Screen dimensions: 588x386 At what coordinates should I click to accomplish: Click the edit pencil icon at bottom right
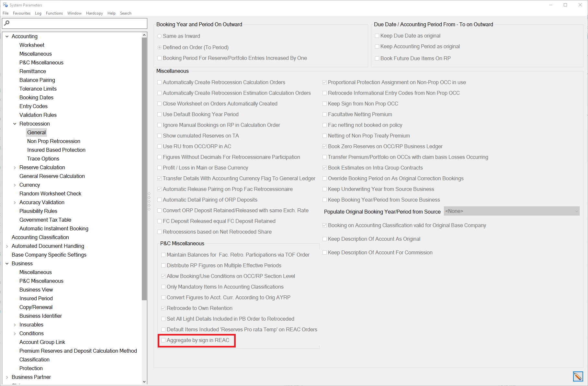(578, 376)
